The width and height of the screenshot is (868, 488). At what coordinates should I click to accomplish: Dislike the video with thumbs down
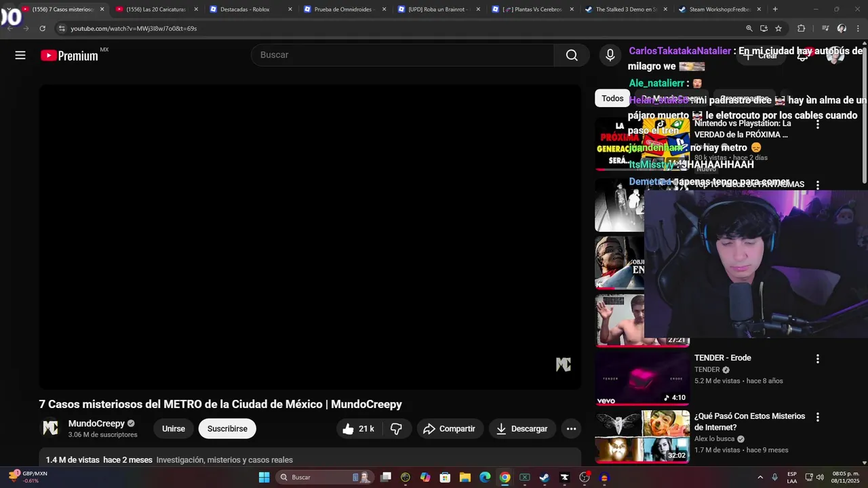397,428
